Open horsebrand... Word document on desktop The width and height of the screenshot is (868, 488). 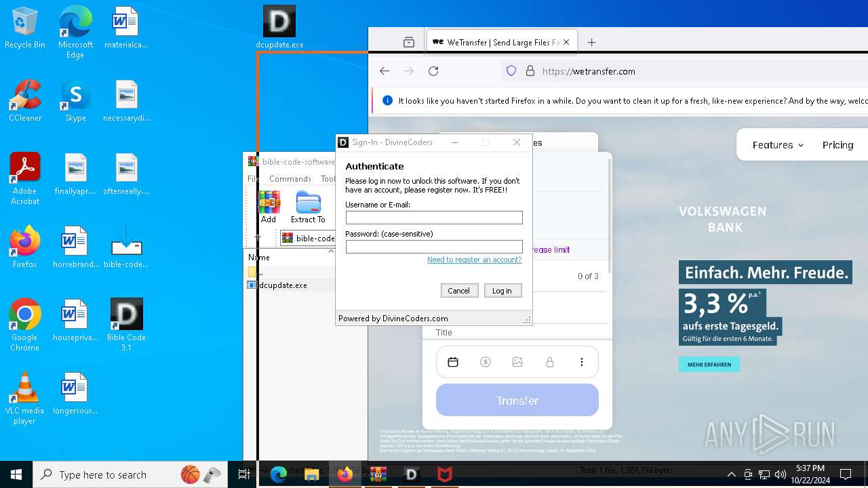tap(75, 248)
